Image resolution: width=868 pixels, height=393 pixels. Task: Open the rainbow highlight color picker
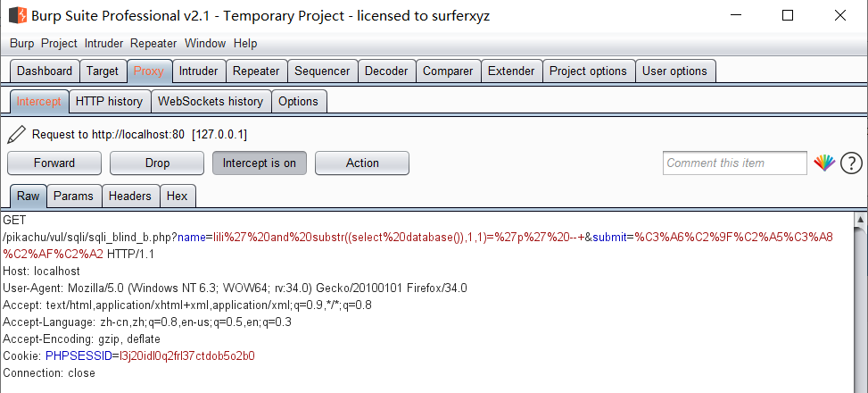click(x=824, y=163)
